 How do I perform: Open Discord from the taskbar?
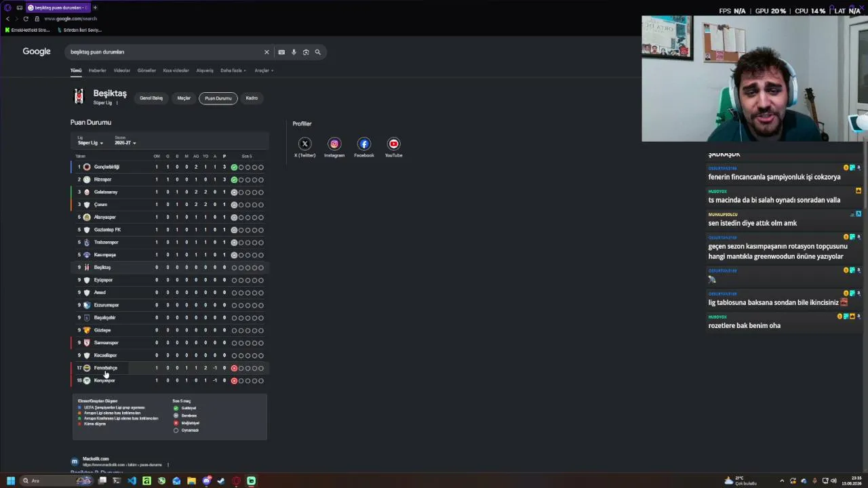tap(206, 481)
